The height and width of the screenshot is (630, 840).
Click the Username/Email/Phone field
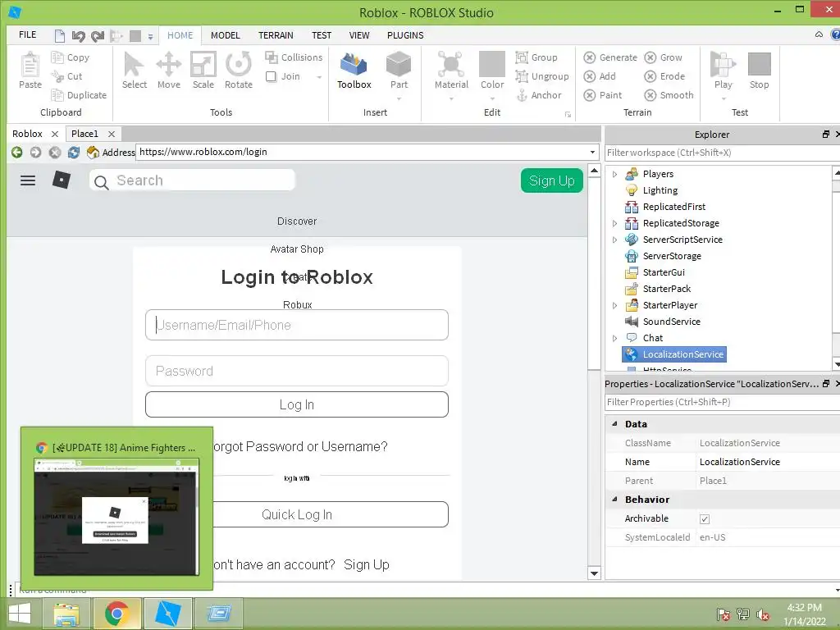pos(297,325)
